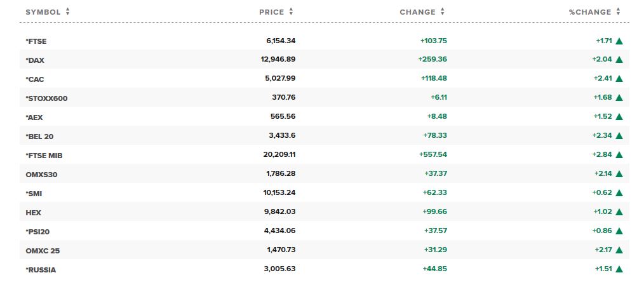Open the *RUSSIA index symbol
Screen dimensions: 644x301
41,270
